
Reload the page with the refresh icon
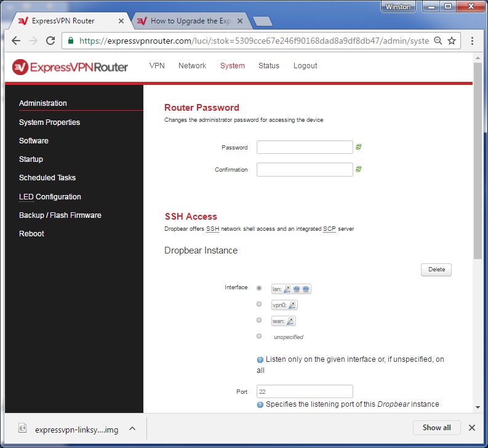click(x=50, y=41)
